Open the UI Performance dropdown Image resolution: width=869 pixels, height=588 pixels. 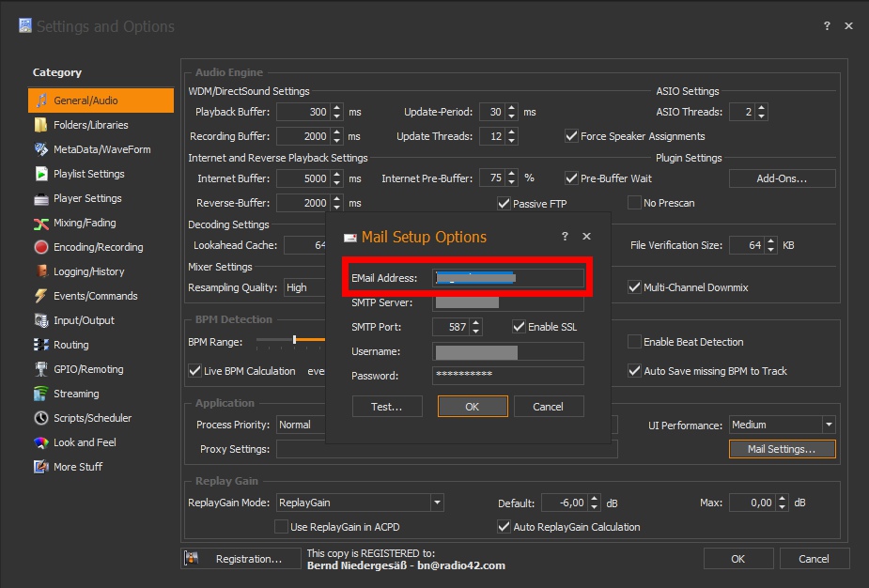click(828, 425)
